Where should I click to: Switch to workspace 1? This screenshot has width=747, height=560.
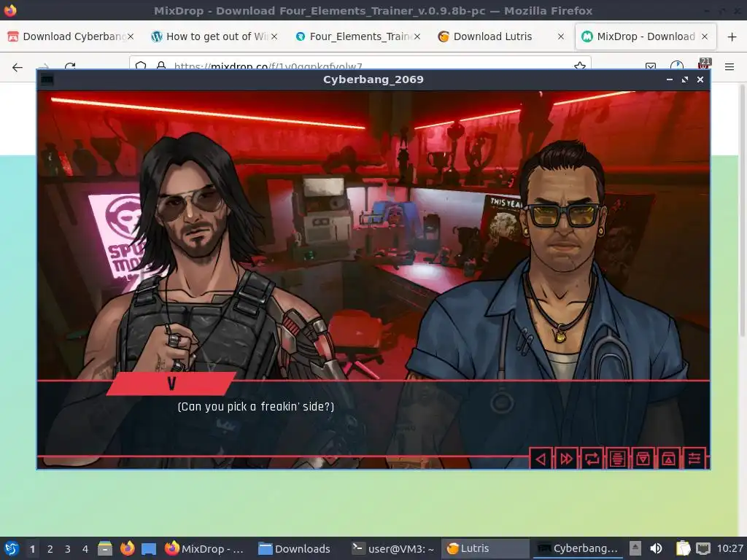pos(32,549)
